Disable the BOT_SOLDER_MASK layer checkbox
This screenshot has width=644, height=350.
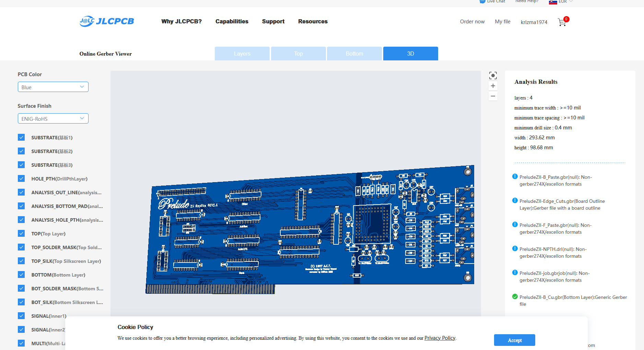pos(21,288)
